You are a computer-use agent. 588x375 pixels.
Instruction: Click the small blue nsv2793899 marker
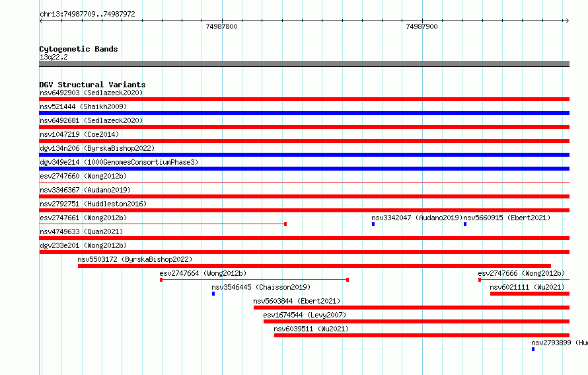[533, 349]
